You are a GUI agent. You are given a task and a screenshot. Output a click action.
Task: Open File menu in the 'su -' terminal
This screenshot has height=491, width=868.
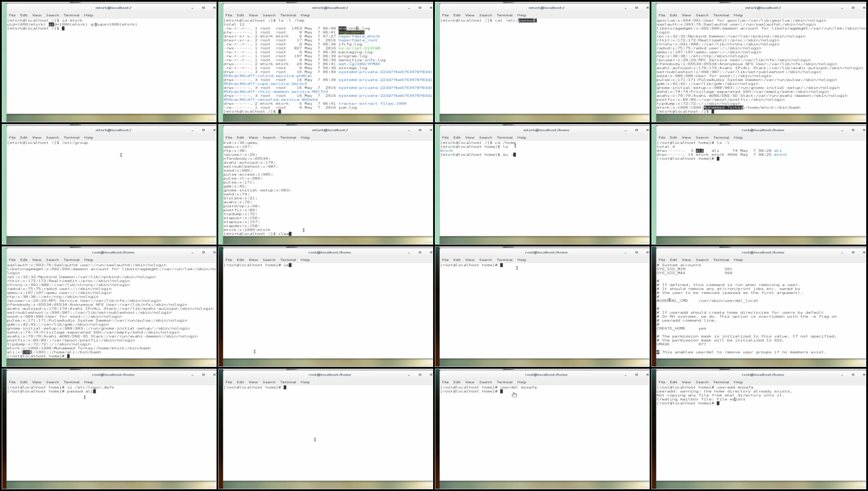click(445, 137)
